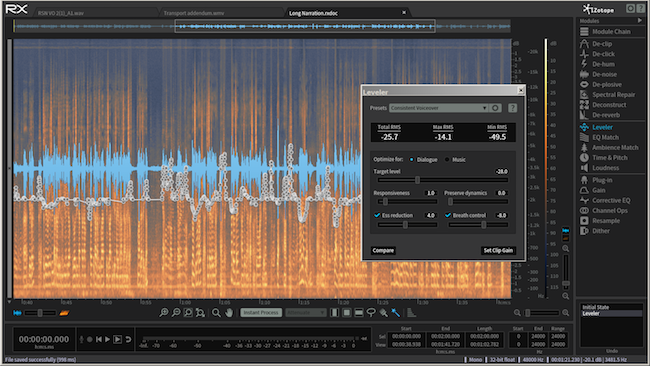Select the time-frequency selection tool
650x366 pixels.
tap(347, 313)
